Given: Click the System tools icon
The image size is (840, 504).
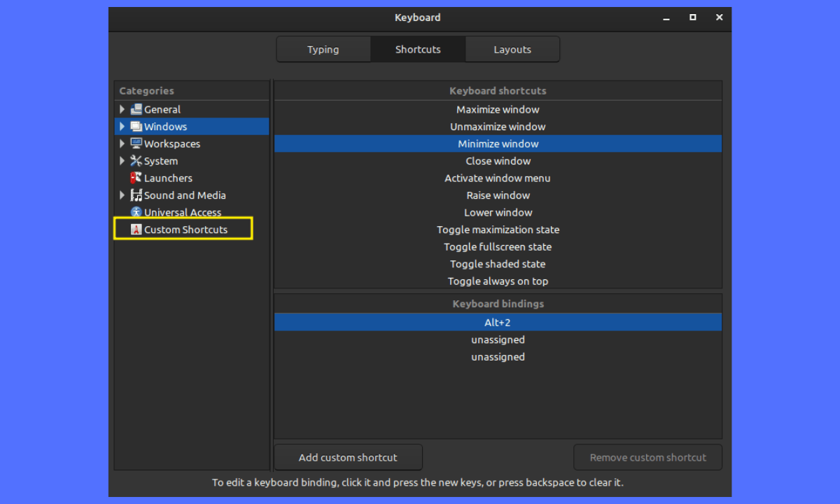Looking at the screenshot, I should click(x=136, y=161).
